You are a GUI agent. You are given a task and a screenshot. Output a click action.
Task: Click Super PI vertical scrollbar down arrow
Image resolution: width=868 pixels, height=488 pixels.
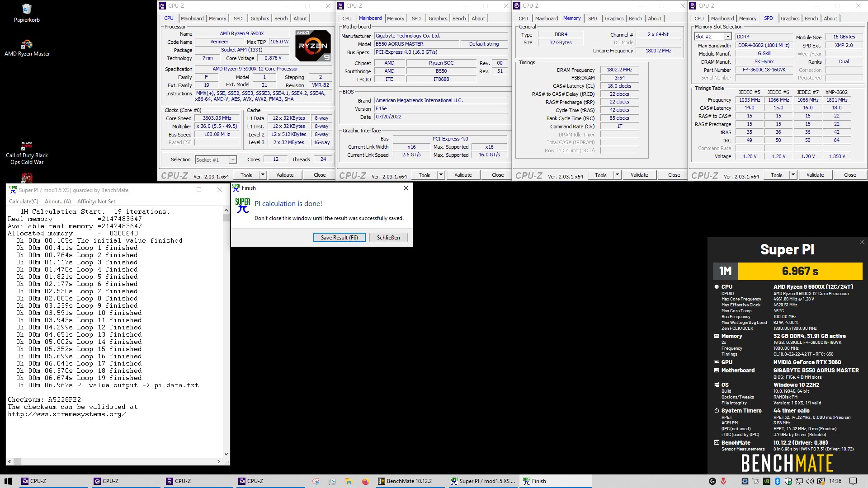[x=226, y=454]
